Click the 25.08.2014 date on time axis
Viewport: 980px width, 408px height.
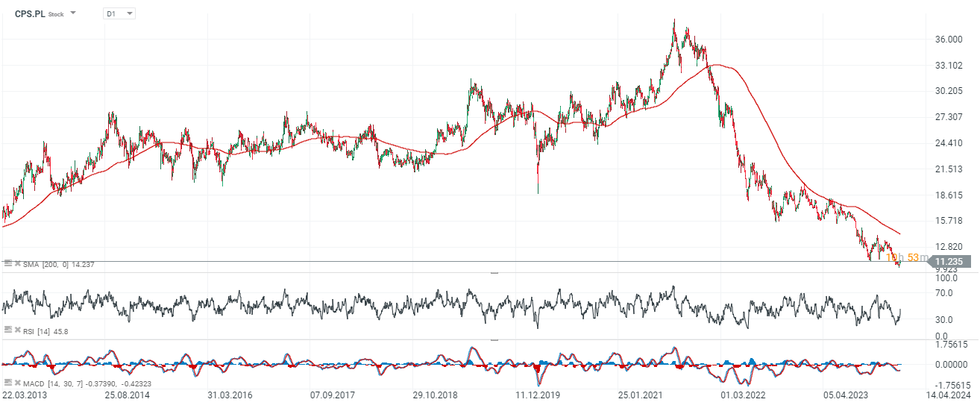point(126,397)
